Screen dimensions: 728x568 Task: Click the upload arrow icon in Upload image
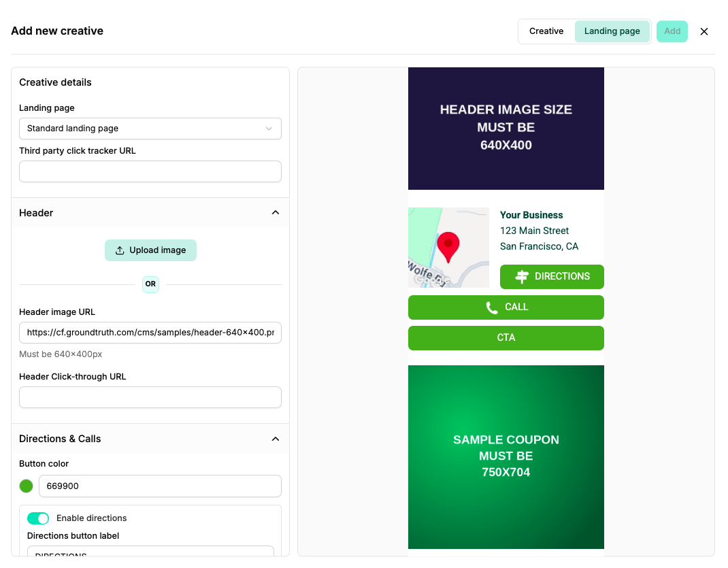pyautogui.click(x=120, y=250)
